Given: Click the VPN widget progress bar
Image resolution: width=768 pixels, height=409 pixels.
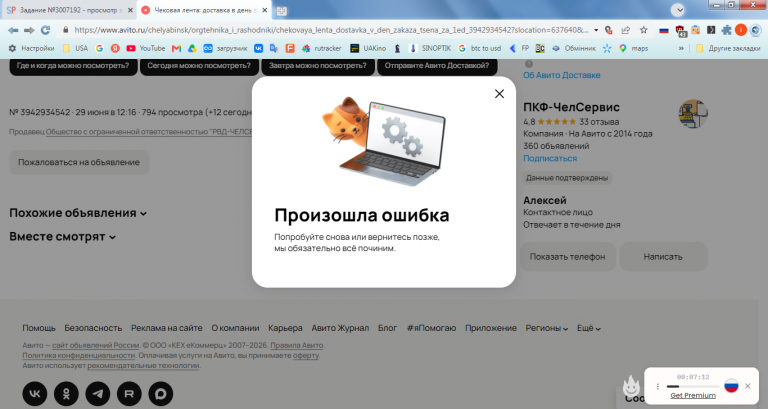Looking at the screenshot, I should pyautogui.click(x=693, y=386).
